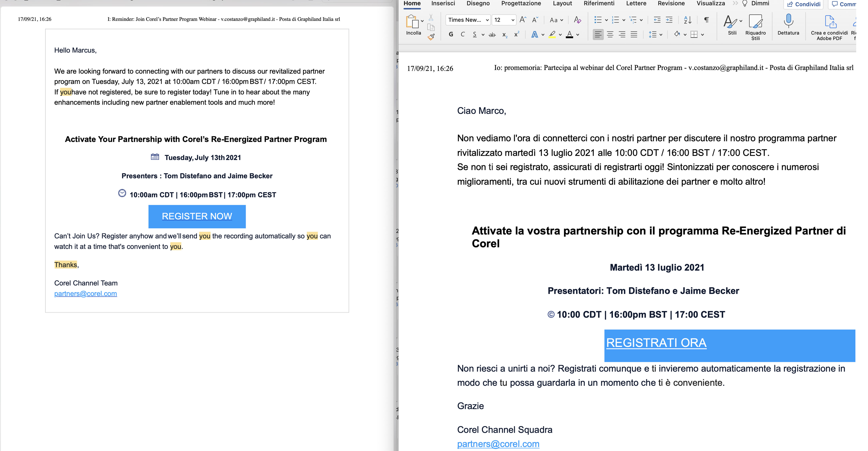
Task: Click REGISTER NOW in the original email
Action: [197, 216]
